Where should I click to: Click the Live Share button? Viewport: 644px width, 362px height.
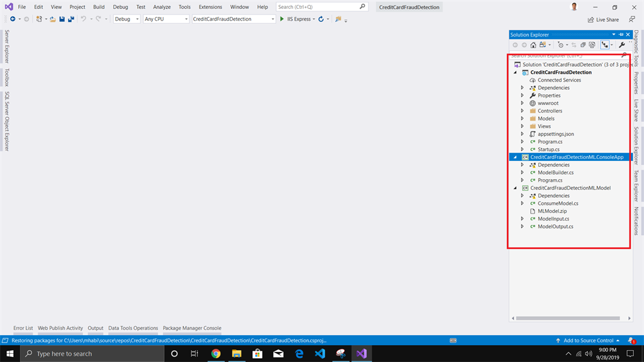(603, 19)
